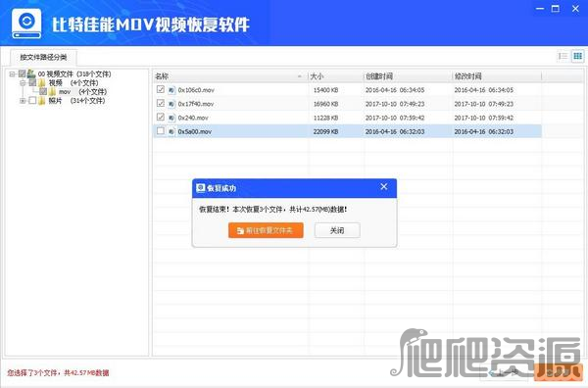Screen dimensions: 588x388
Task: Select 视频 (4个文件) tree row
Action: (x=73, y=82)
